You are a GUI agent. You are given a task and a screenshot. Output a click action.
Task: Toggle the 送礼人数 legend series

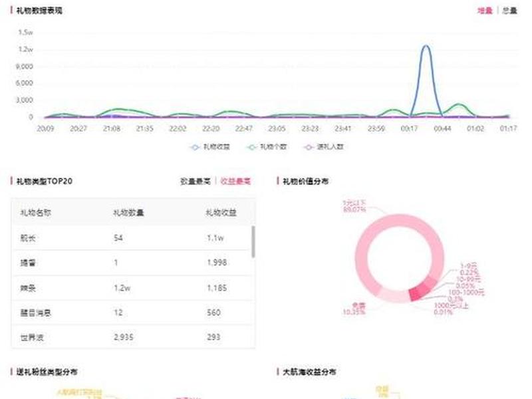pyautogui.click(x=324, y=147)
